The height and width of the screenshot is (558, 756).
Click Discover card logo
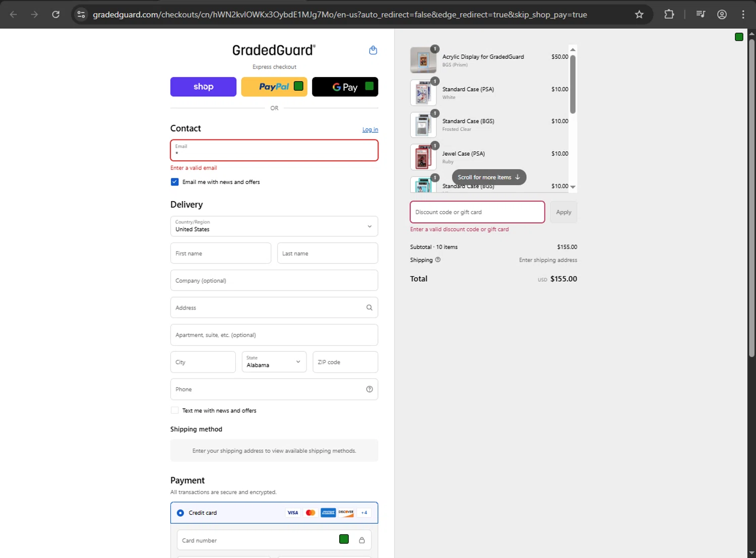coord(346,513)
